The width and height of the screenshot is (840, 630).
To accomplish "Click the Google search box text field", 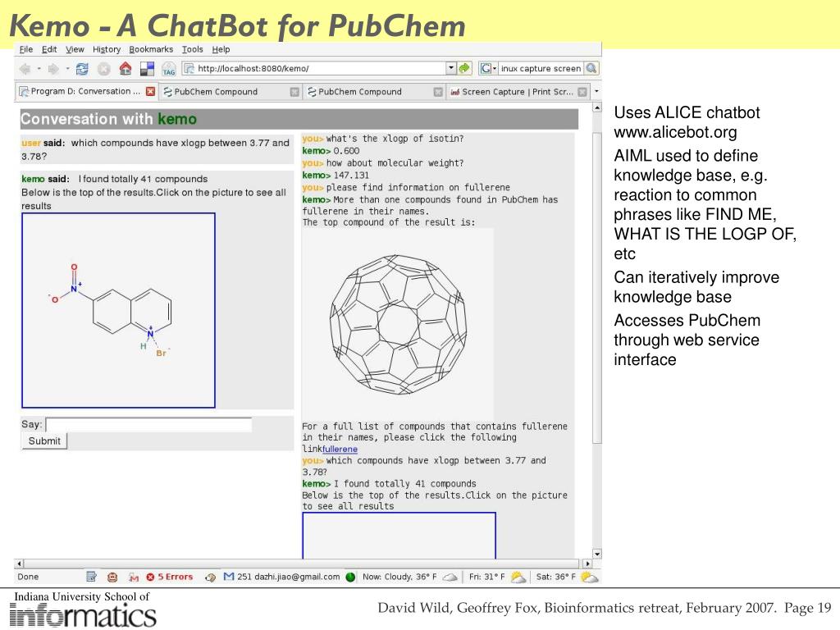I will click(541, 68).
